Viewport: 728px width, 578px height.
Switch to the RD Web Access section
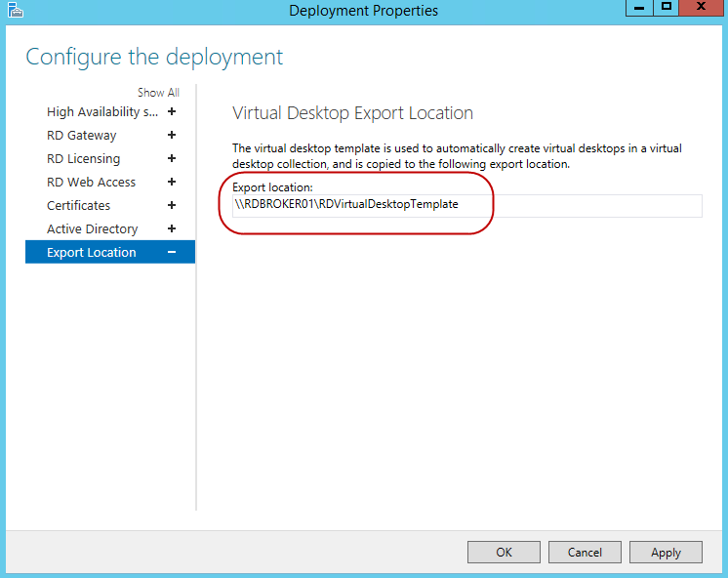[x=91, y=183]
